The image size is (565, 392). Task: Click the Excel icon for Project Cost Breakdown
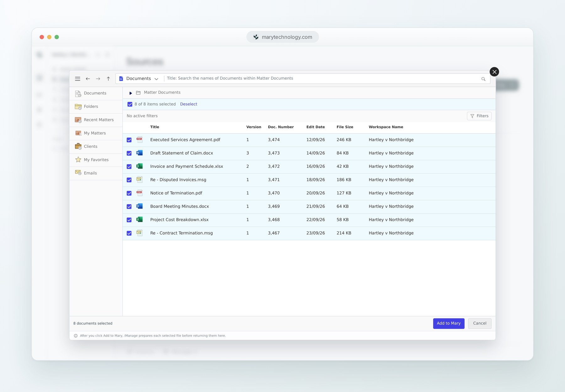pos(139,220)
